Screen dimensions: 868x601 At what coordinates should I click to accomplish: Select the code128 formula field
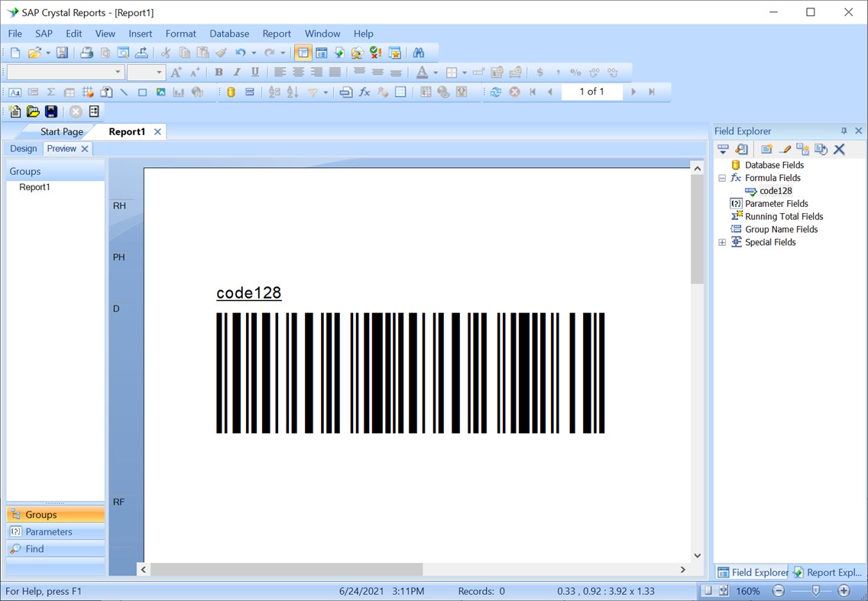pos(776,190)
